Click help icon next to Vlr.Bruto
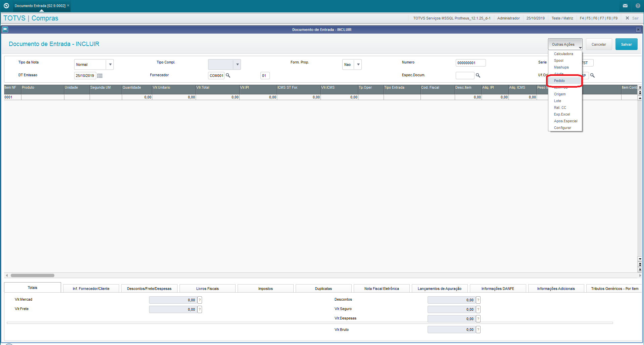644x345 pixels. click(478, 330)
